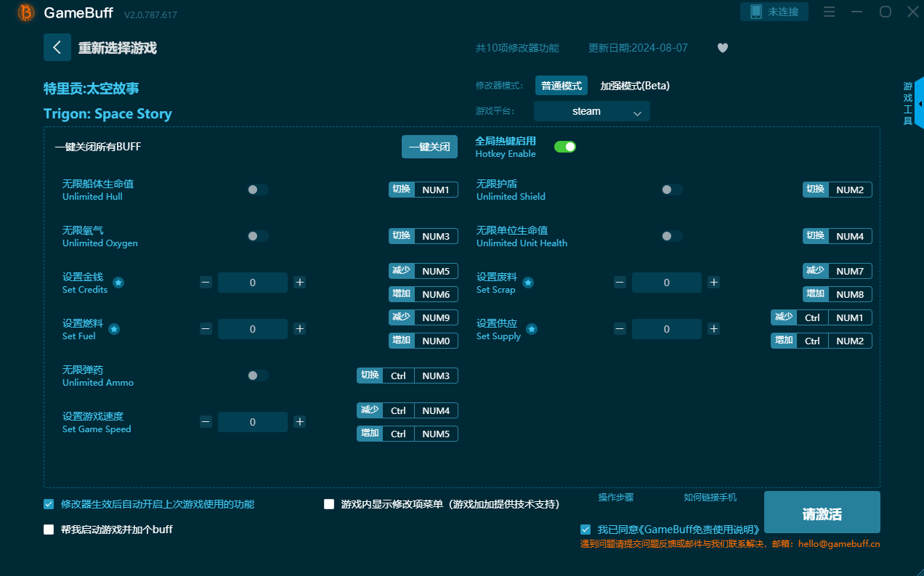Click the star icon beside Set Fuel
Screen dimensions: 924x576
[x=114, y=329]
